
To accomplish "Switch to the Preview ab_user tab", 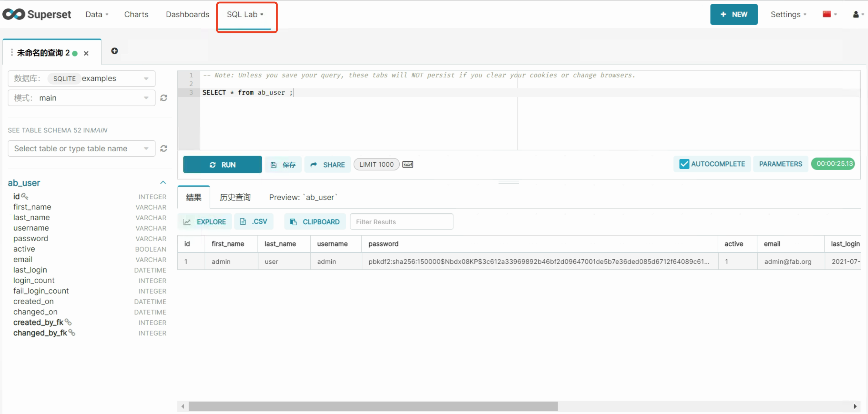I will (303, 197).
